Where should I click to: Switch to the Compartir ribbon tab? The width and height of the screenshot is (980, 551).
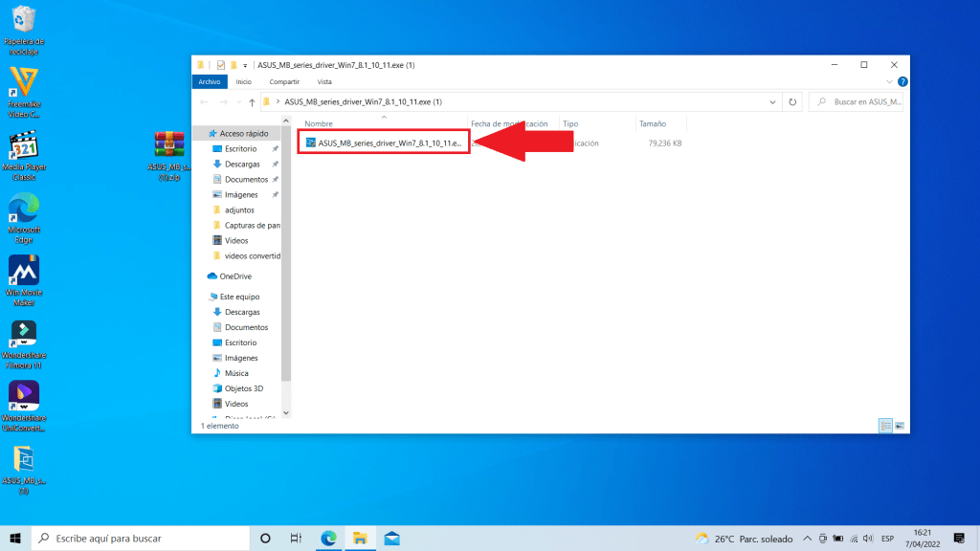tap(284, 82)
